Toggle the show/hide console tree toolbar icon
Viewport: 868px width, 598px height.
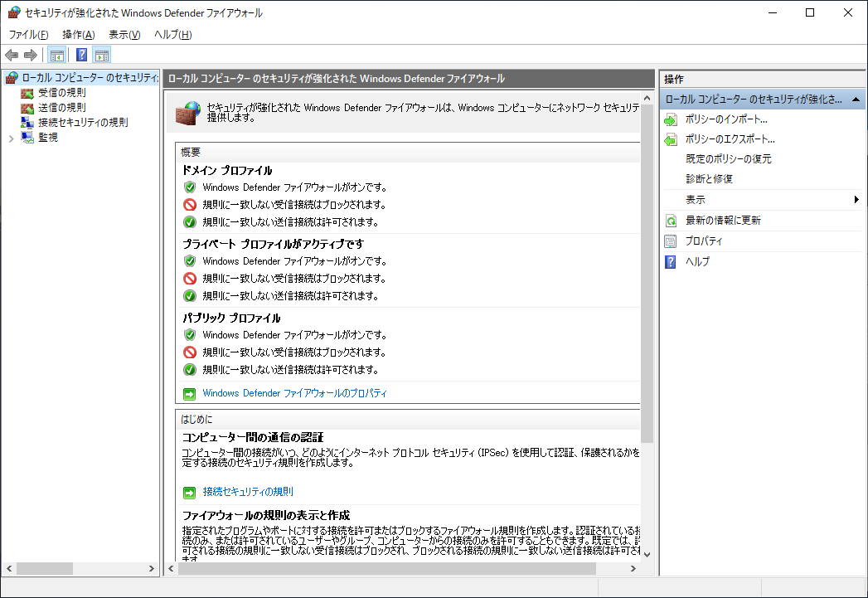point(56,55)
